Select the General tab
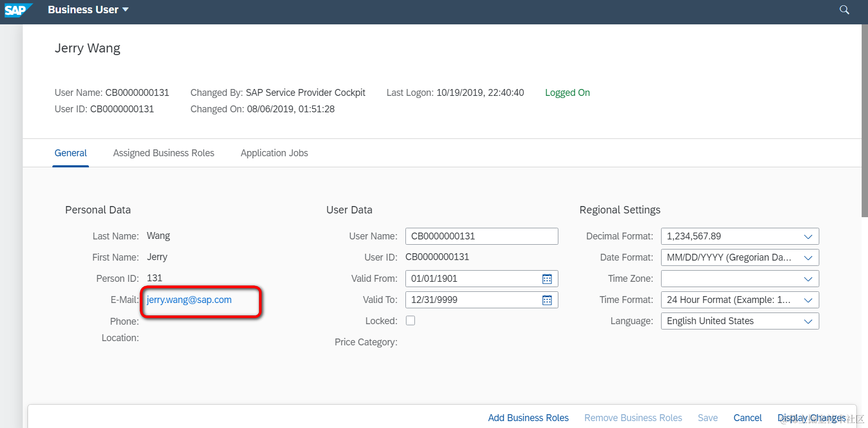Viewport: 868px width, 428px height. point(70,153)
